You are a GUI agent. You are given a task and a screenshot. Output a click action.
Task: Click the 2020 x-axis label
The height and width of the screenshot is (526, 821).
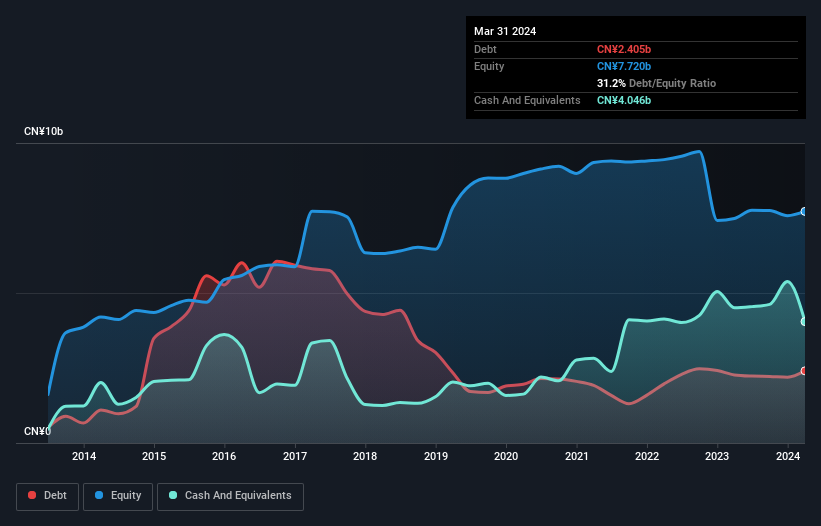point(506,456)
